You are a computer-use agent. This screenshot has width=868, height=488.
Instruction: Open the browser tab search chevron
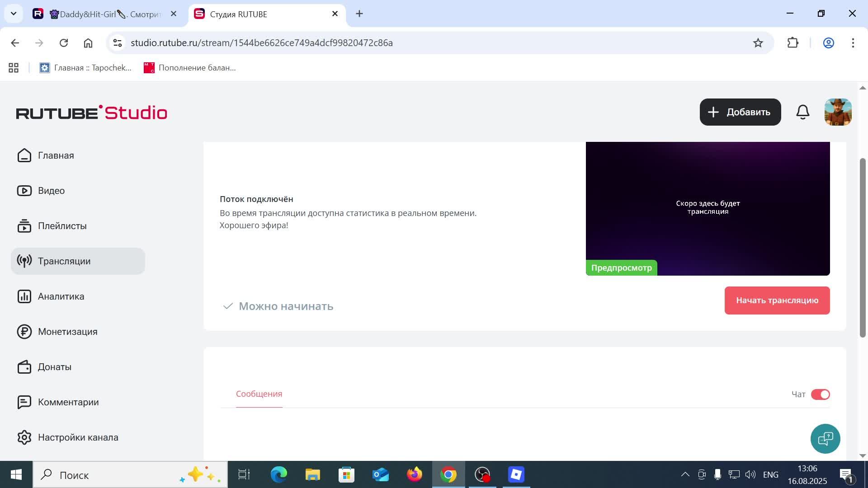coord(13,14)
